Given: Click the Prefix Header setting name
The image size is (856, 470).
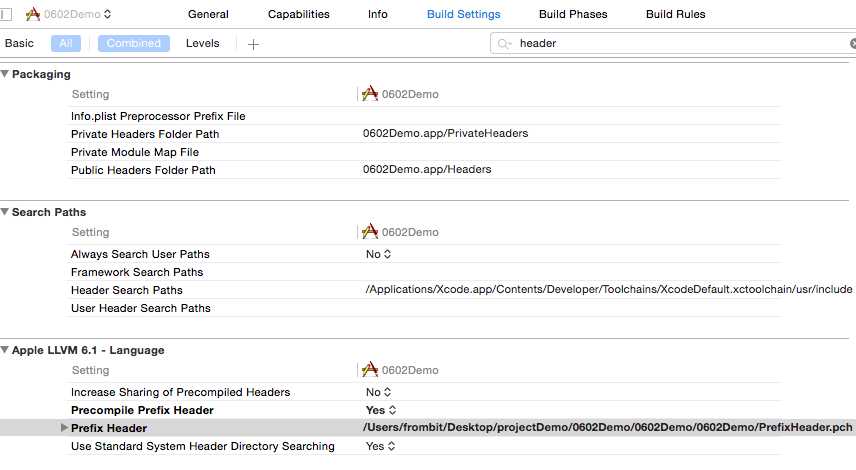Looking at the screenshot, I should 109,428.
